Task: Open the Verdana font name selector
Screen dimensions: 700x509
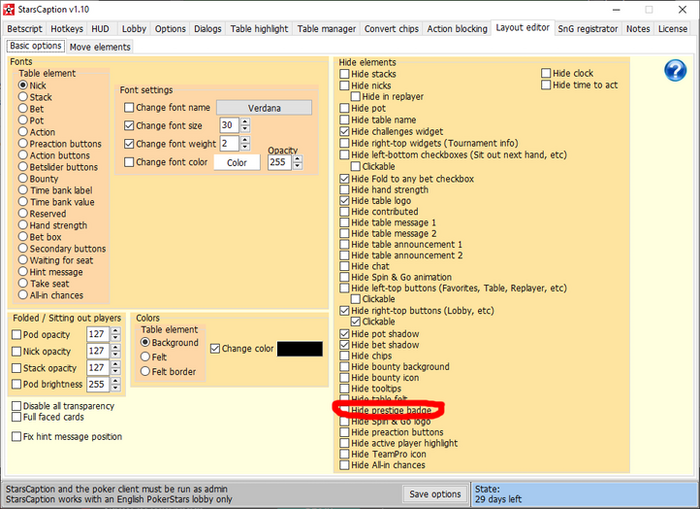Action: tap(264, 108)
